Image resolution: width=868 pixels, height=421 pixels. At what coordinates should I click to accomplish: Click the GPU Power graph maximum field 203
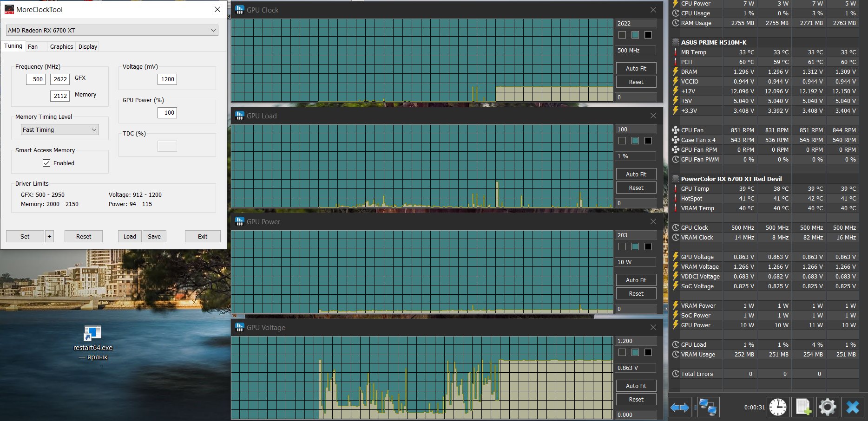click(x=636, y=235)
